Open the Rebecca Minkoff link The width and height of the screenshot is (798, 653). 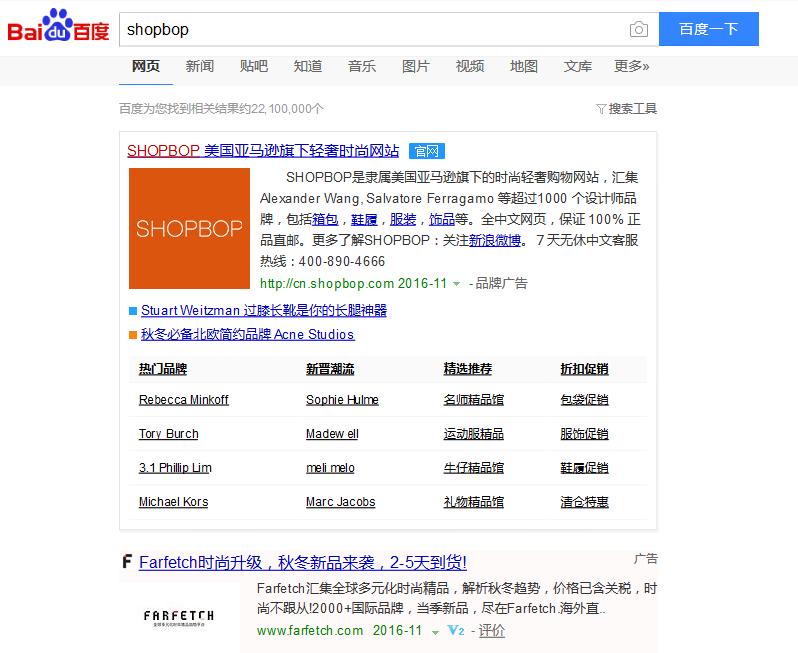(184, 400)
